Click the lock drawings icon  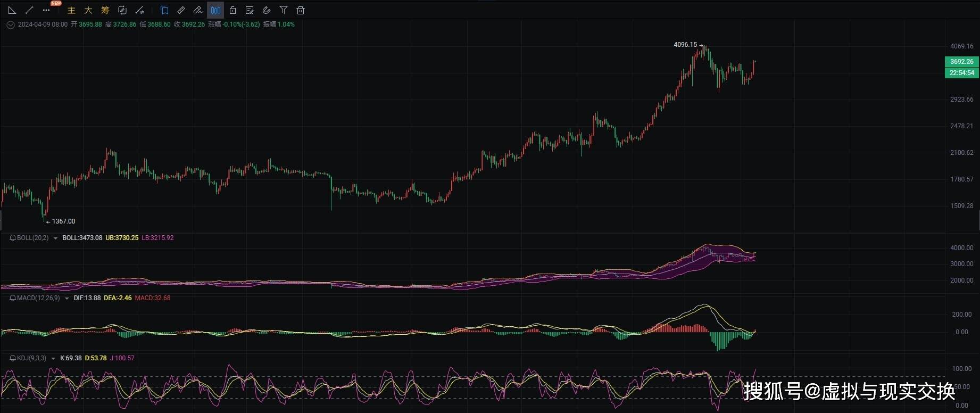232,10
